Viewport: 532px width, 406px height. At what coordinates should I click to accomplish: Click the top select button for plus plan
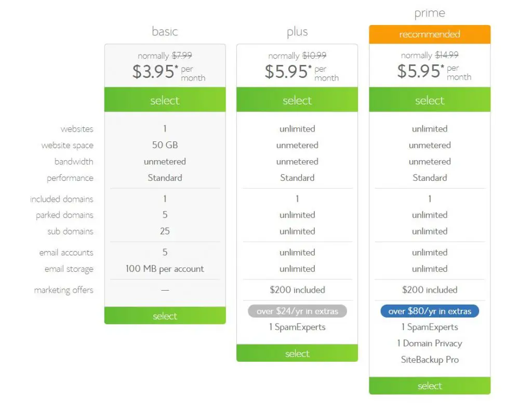[297, 99]
